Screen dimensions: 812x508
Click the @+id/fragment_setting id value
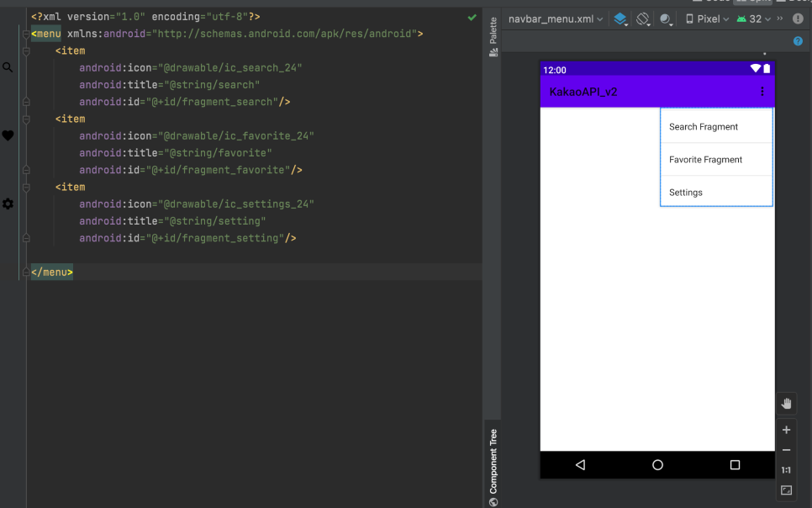215,239
